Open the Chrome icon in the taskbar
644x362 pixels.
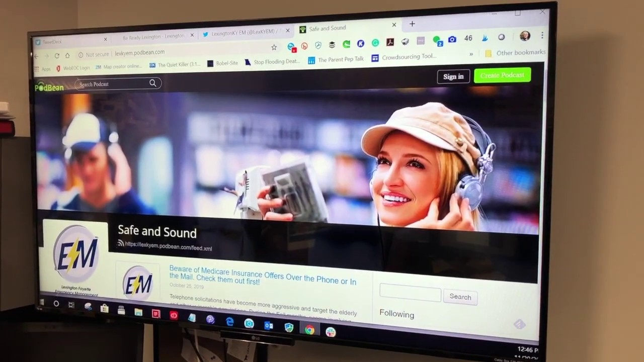(309, 330)
